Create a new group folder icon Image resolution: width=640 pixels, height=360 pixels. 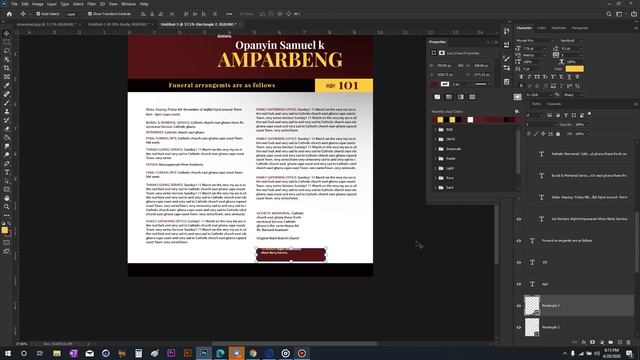[611, 342]
